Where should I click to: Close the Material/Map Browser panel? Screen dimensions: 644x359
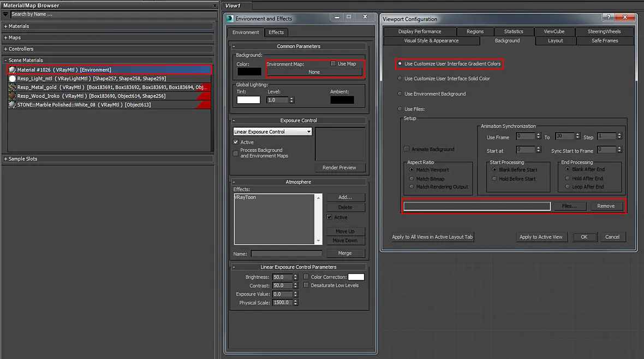pyautogui.click(x=215, y=6)
